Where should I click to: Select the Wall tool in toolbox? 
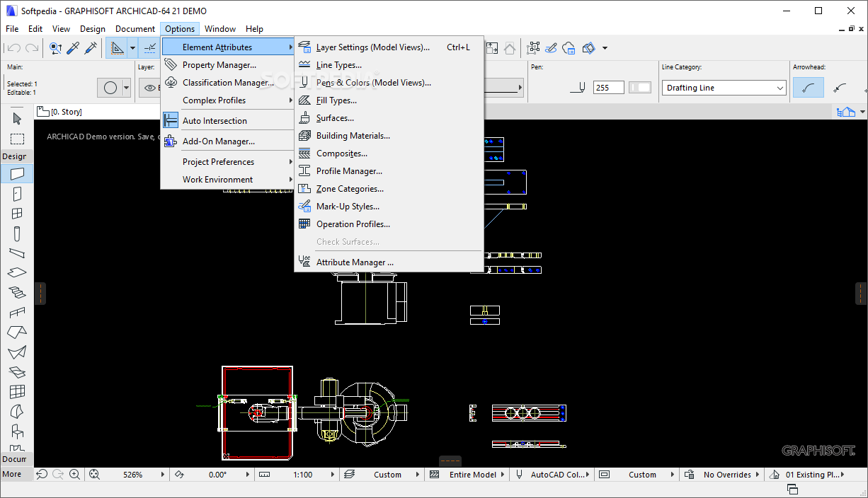click(17, 173)
